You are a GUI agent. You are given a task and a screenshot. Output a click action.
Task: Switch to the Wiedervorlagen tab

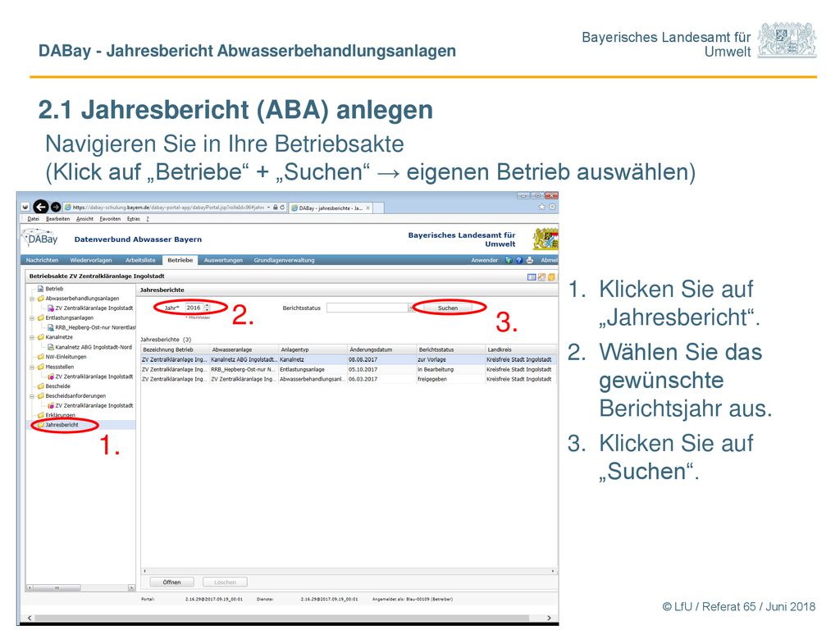click(91, 260)
